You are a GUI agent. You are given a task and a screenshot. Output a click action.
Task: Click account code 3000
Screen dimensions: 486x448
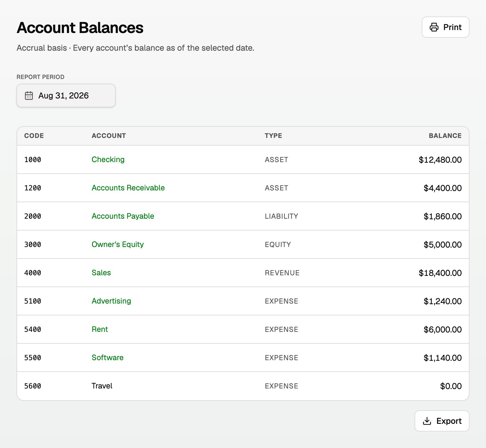tap(32, 245)
